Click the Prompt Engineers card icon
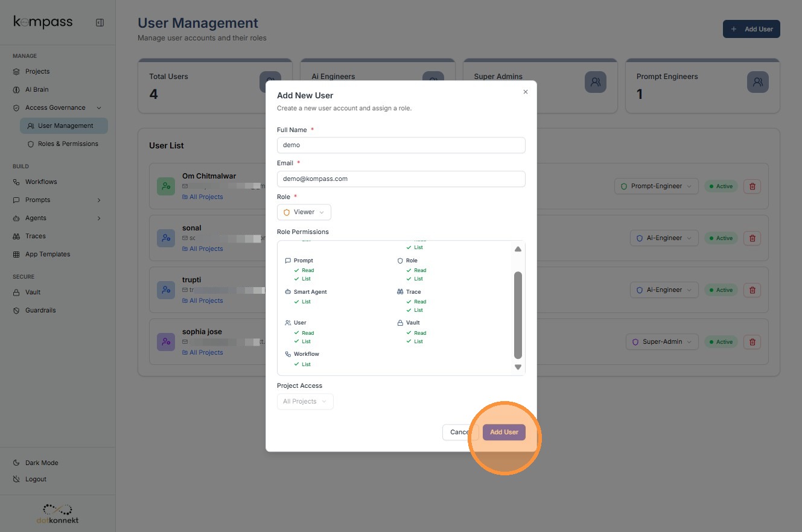The height and width of the screenshot is (532, 802). tap(758, 82)
